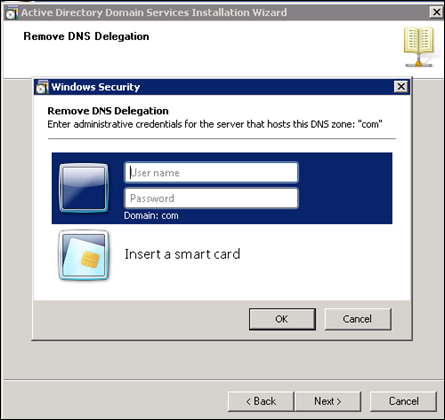Click the wizard title bar icon
This screenshot has height=420, width=445.
pyautogui.click(x=12, y=13)
